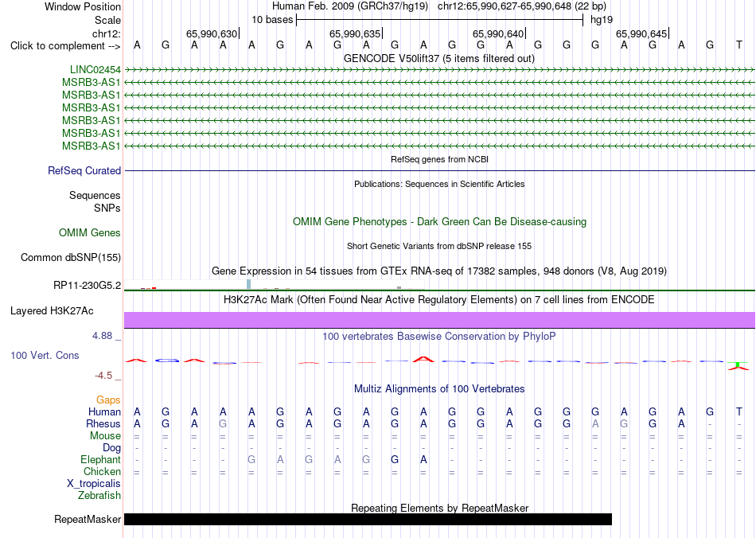756x538 pixels.
Task: Click the 4.88 PhyloP upper scale value
Action: [x=102, y=336]
